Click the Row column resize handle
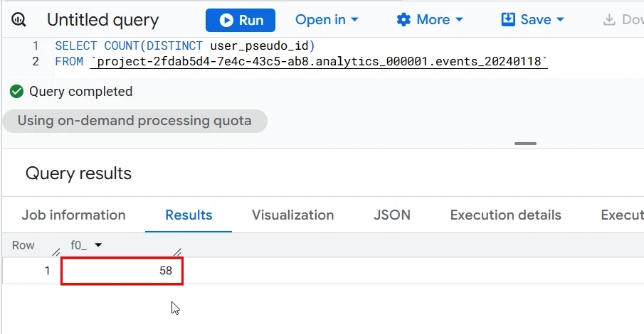Image resolution: width=644 pixels, height=334 pixels. pos(56,252)
